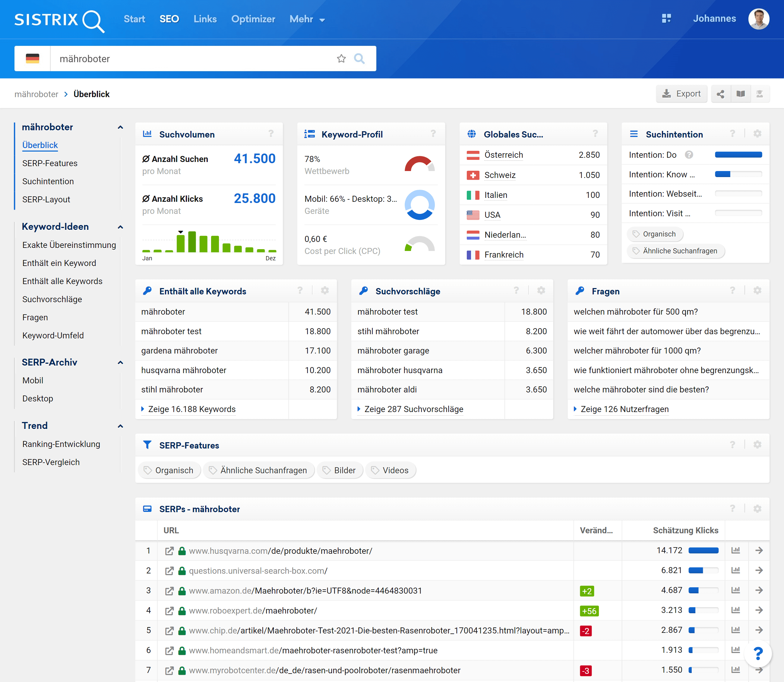This screenshot has width=784, height=682.
Task: Open settings gear of the Suchintention box
Action: (x=757, y=134)
